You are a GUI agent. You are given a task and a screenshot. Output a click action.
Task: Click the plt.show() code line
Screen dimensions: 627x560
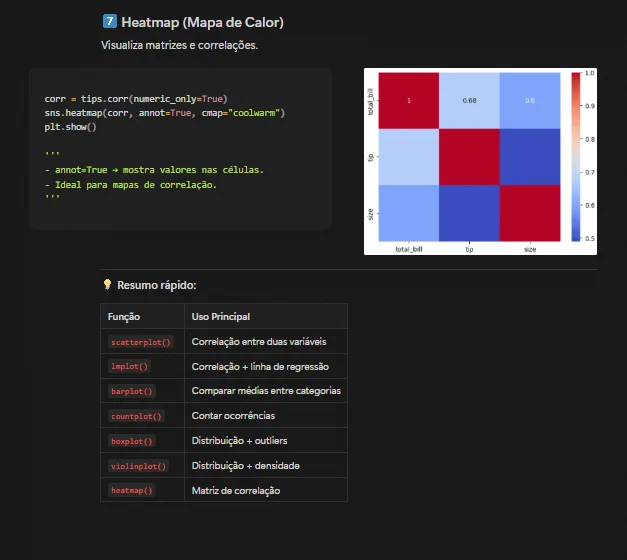click(70, 127)
